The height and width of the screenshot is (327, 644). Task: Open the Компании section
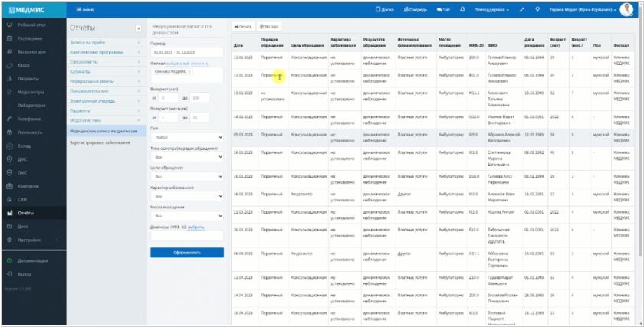pos(28,186)
